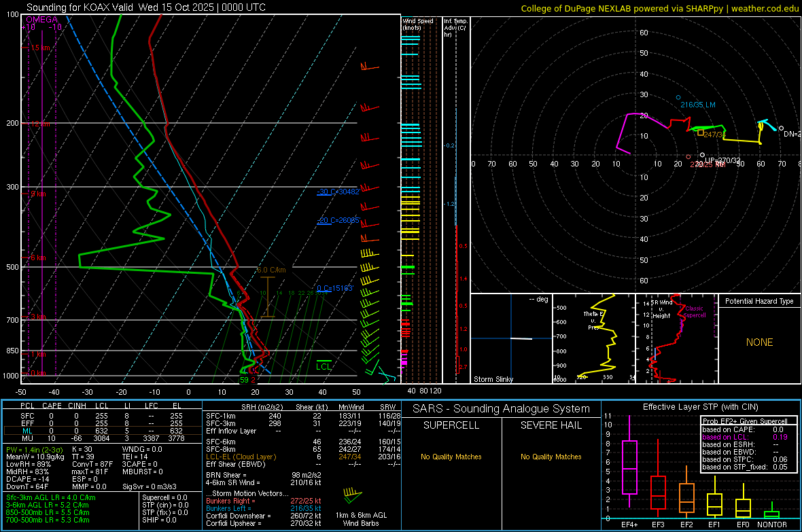Click the Prob EF2+ Given Supercell heading
802x532 pixels.
tap(745, 421)
